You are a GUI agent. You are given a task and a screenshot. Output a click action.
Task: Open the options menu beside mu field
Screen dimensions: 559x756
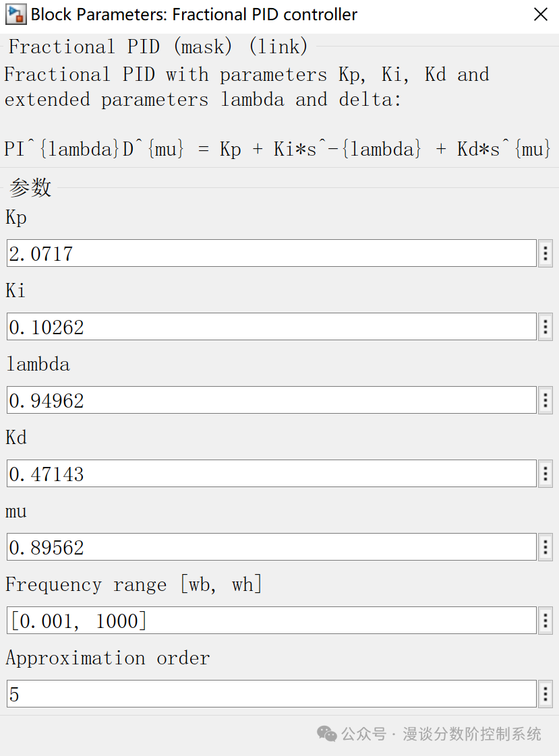[x=545, y=547]
